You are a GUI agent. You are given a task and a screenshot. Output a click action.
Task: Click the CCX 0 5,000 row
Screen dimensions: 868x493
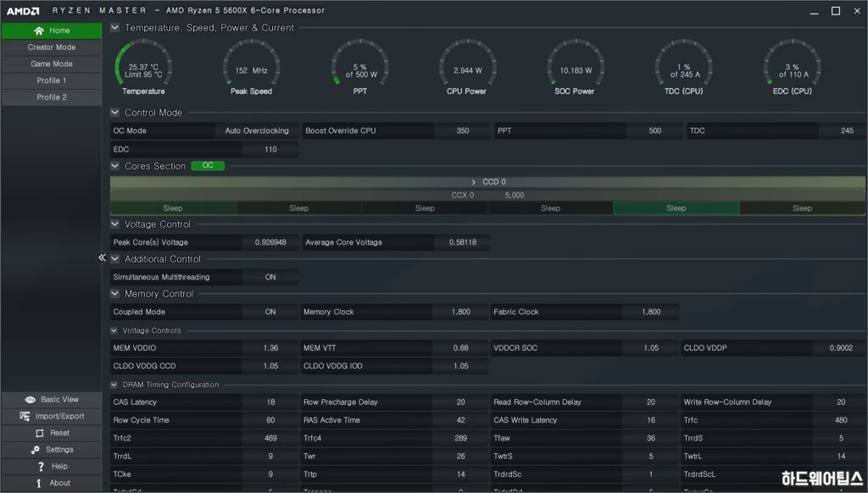487,196
